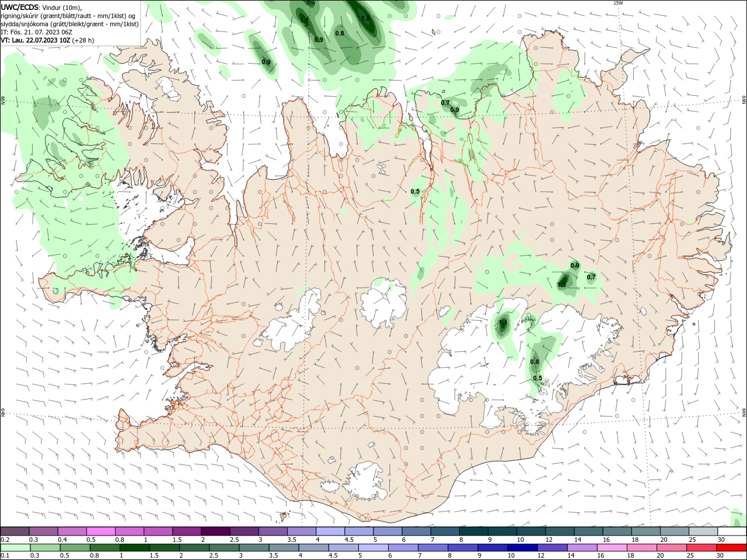Click the 20W longitude label
747x560 pixels.
point(310,3)
